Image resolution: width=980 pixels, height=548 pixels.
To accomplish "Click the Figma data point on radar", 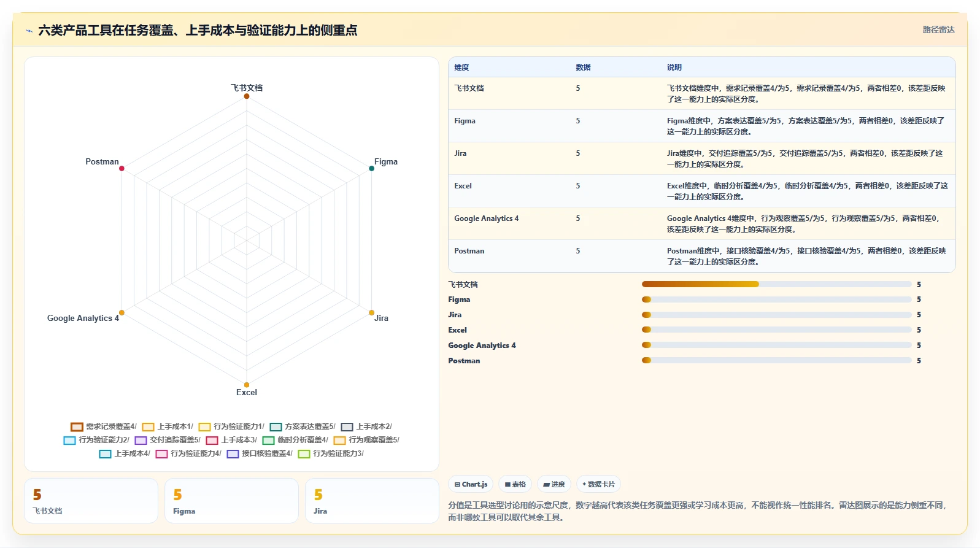I will (x=371, y=168).
